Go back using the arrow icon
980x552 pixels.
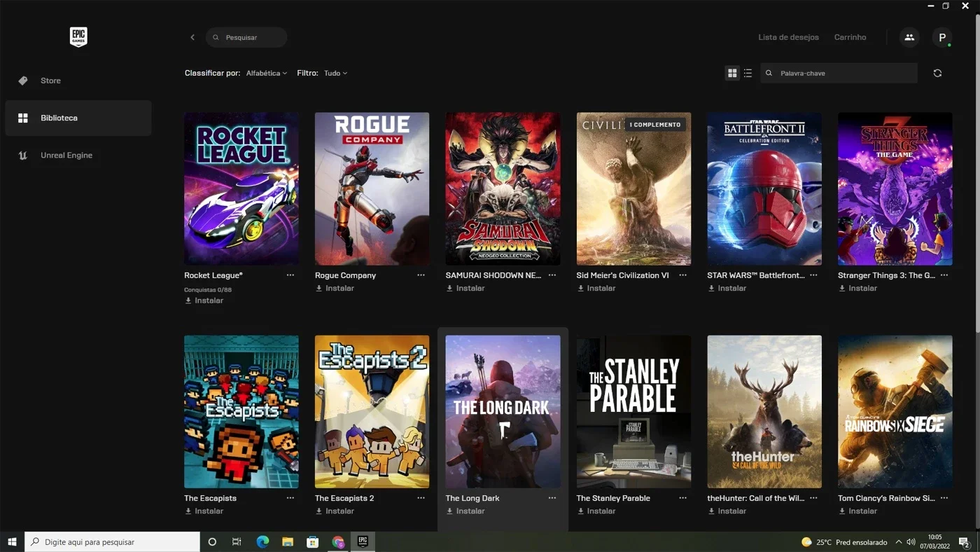tap(192, 37)
